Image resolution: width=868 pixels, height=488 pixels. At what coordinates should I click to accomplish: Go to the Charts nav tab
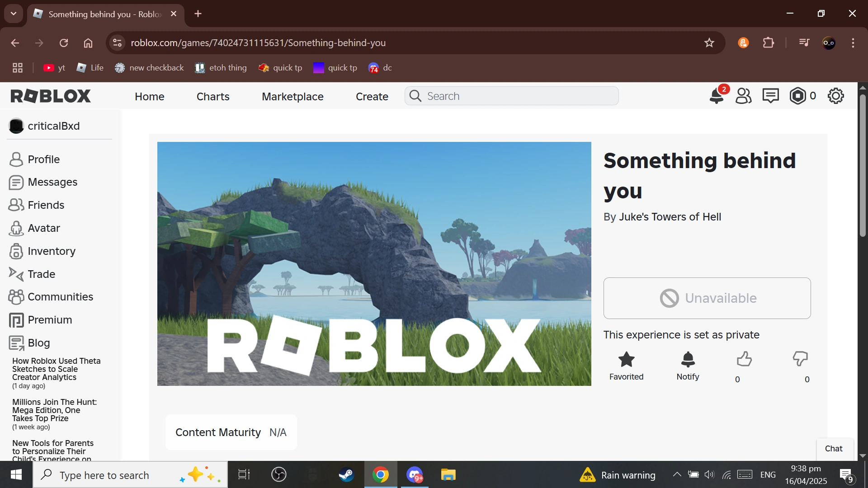(x=213, y=96)
